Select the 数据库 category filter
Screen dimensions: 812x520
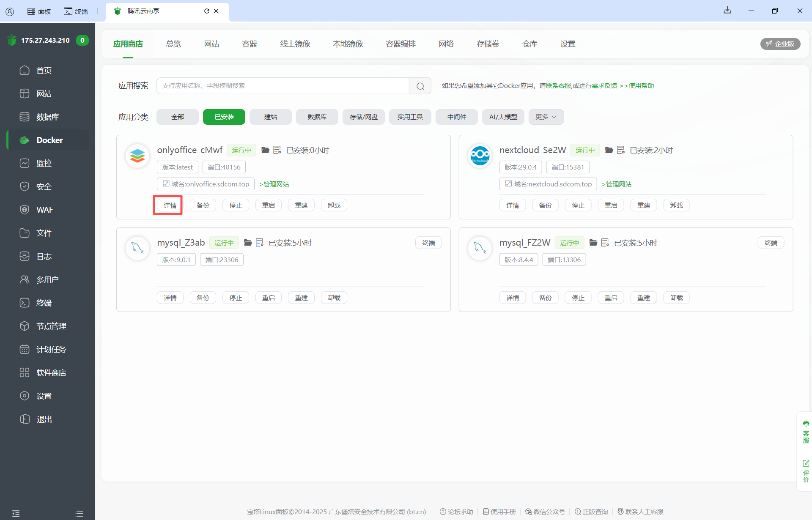[317, 117]
